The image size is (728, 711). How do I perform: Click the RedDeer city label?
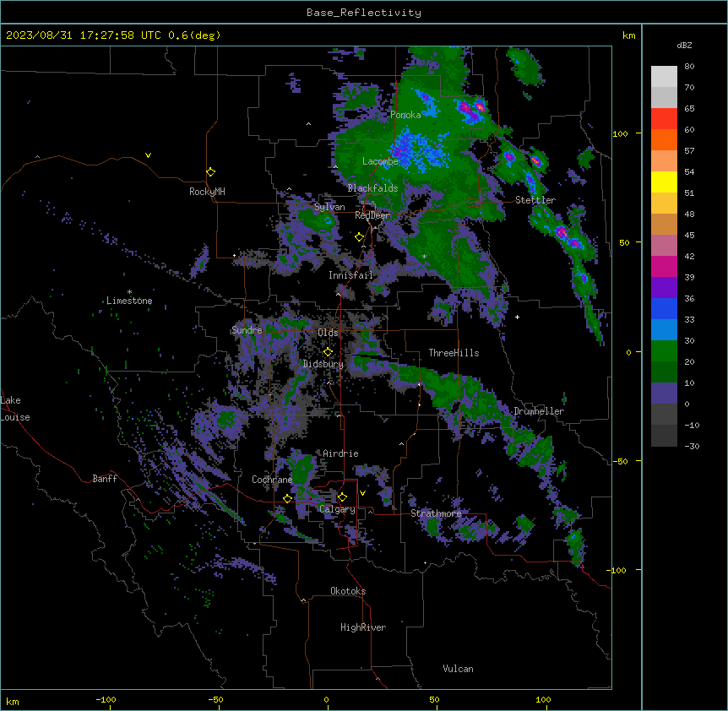372,215
